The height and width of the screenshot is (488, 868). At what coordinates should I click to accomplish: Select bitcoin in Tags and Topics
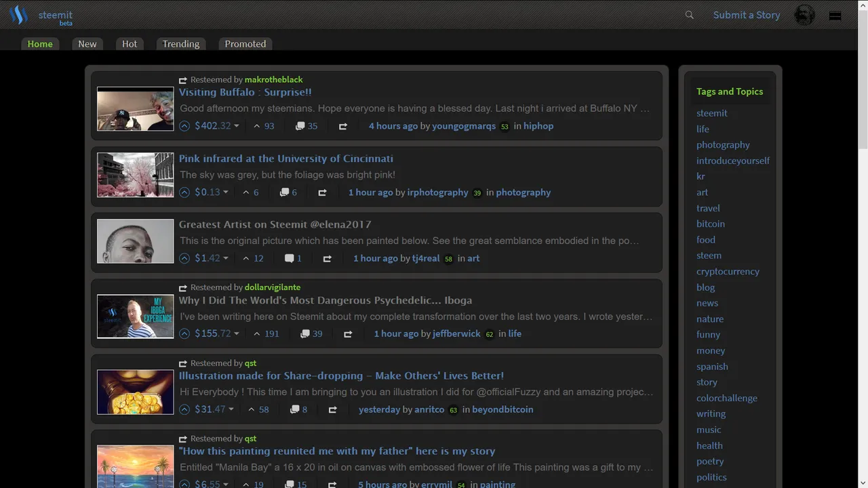tap(711, 224)
